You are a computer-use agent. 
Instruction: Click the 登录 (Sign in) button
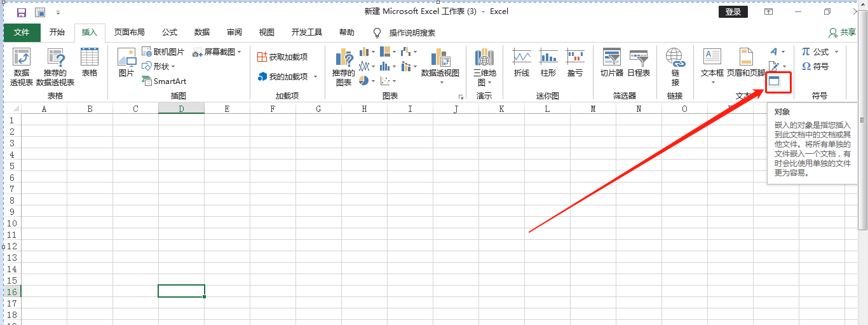(733, 12)
